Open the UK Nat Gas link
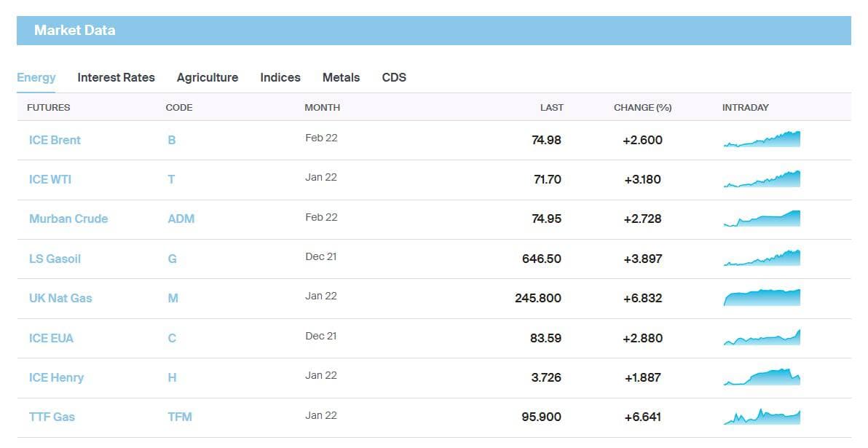This screenshot has width=868, height=448. [60, 298]
